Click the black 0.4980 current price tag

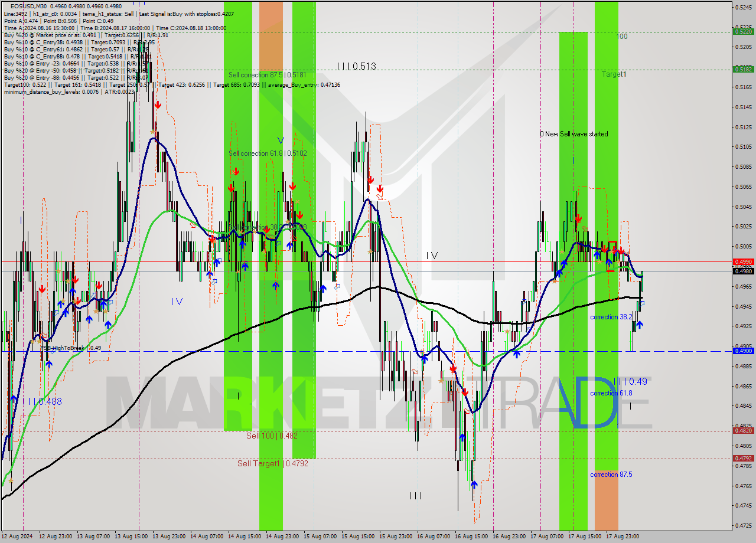[x=743, y=271]
